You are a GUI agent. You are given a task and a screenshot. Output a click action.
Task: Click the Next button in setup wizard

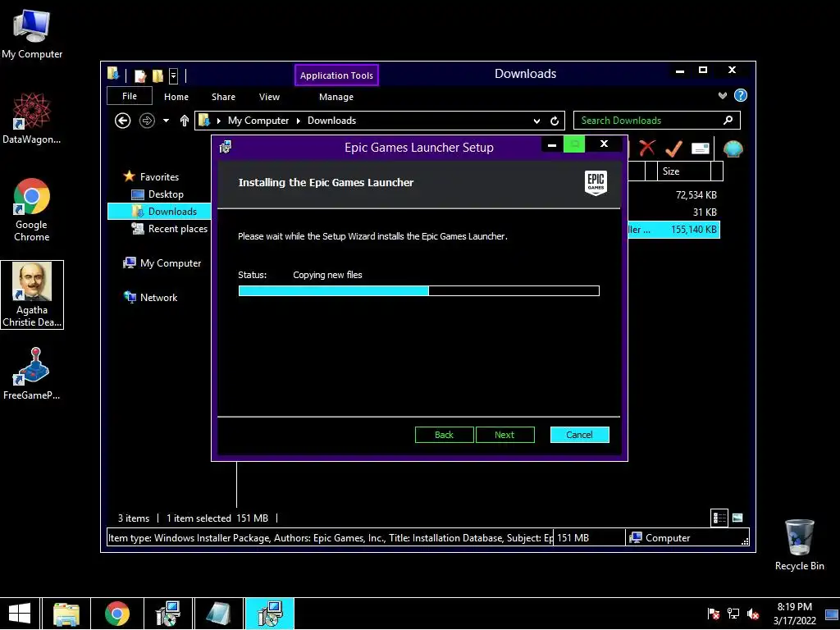(x=504, y=435)
